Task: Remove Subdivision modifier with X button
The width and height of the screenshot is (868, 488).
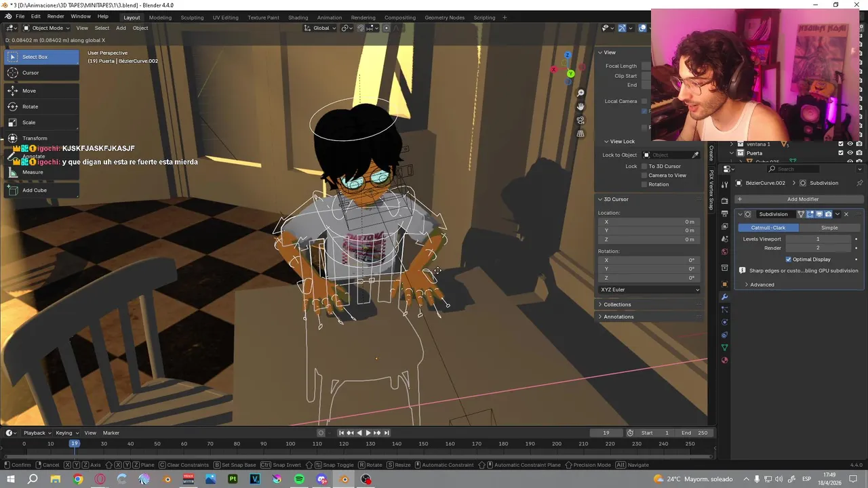Action: [x=846, y=214]
